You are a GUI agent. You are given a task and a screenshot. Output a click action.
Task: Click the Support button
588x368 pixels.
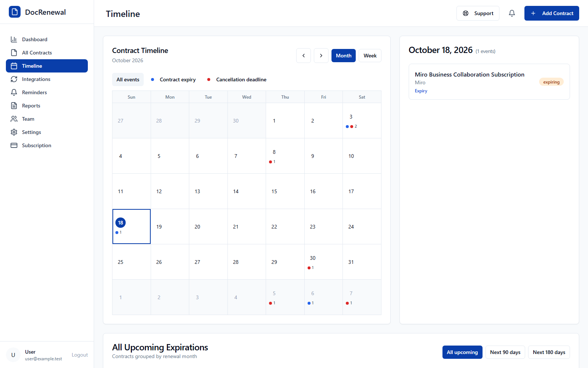coord(478,13)
